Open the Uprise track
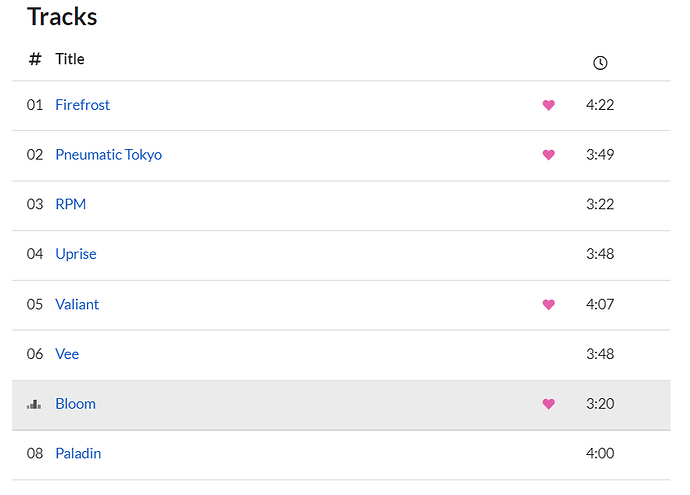This screenshot has height=495, width=690. (76, 254)
